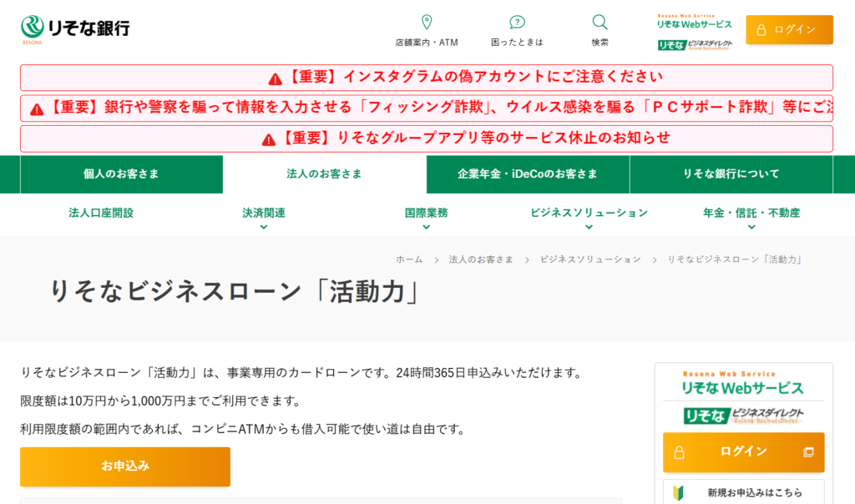Image resolution: width=855 pixels, height=504 pixels.
Task: Open 新規お申込みはこちら link
Action: (x=743, y=492)
